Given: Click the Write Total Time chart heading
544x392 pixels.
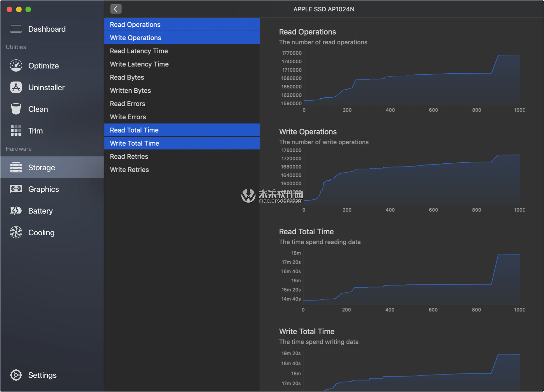Looking at the screenshot, I should pos(307,331).
